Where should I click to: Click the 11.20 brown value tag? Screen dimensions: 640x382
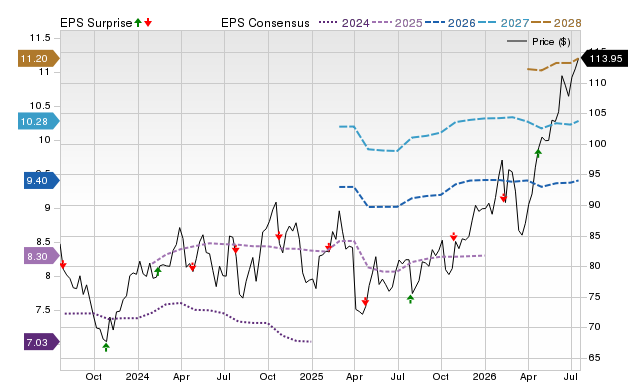(38, 58)
